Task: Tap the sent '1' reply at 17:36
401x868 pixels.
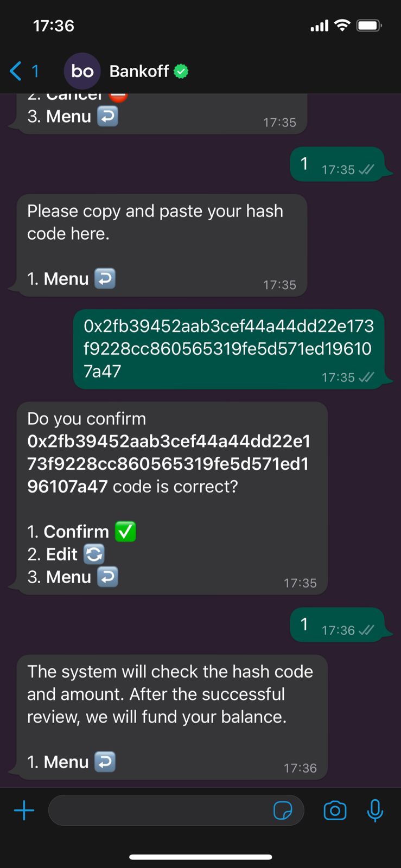Action: (x=337, y=624)
